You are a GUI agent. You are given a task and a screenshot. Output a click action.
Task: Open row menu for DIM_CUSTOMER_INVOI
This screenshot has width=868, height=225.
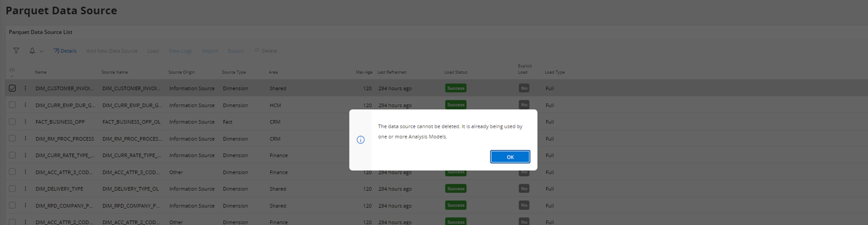[25, 88]
